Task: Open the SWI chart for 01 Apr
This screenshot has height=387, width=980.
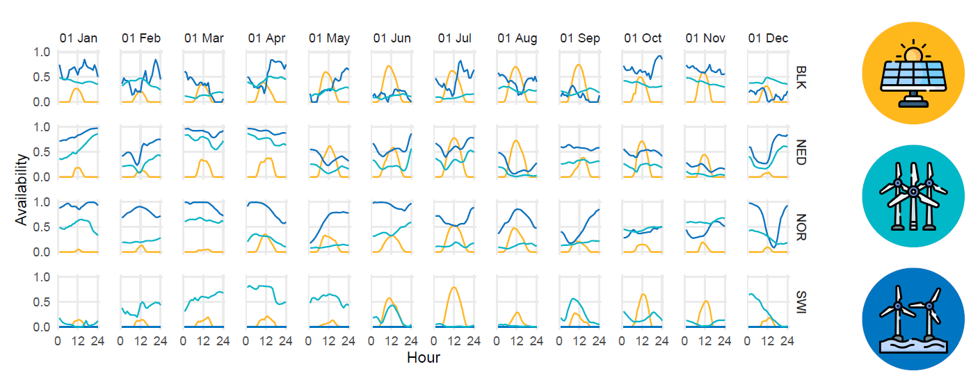Action: 266,302
